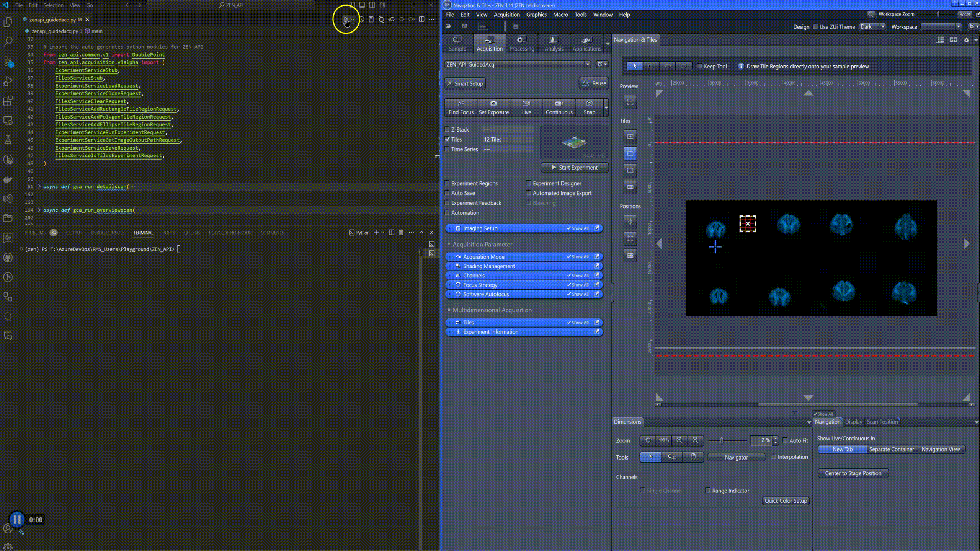Screen dimensions: 980x551
Task: Toggle the Auto Fit checkbox
Action: 786,440
